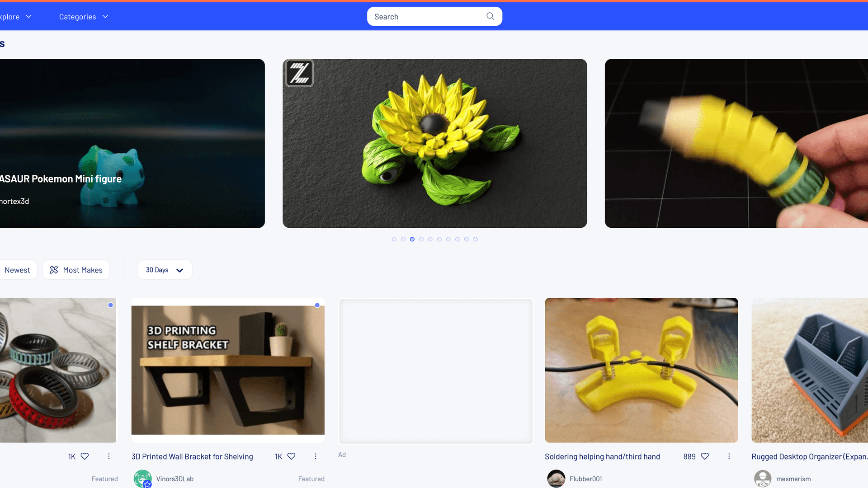Open options menu on the Soldering helping hand card
Screen dimensions: 868x488
coord(729,456)
